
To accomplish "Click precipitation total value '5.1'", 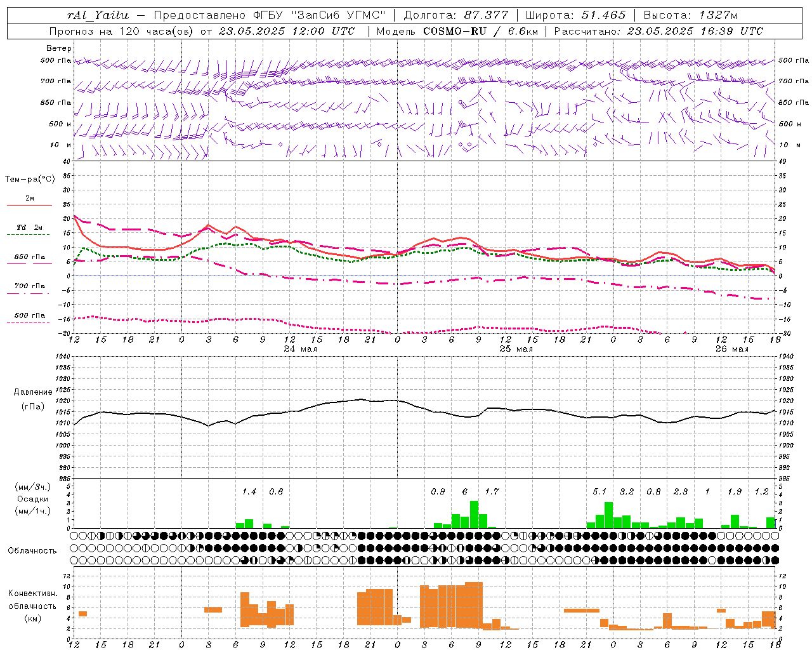I will coord(599,491).
